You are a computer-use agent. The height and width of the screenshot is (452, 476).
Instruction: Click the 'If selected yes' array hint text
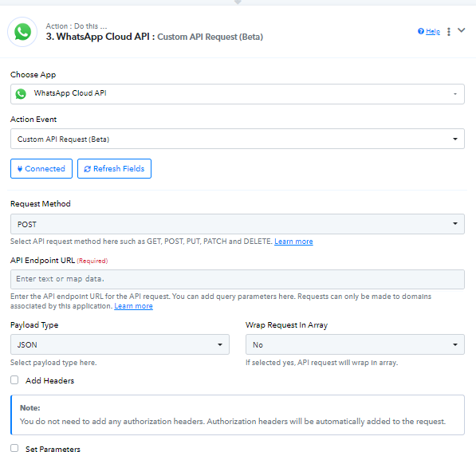point(321,363)
